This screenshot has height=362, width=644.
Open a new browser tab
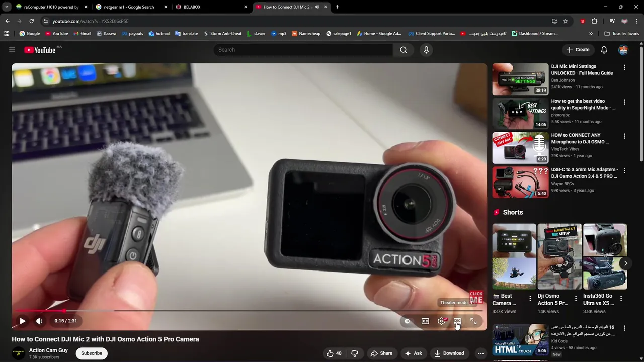pyautogui.click(x=337, y=7)
